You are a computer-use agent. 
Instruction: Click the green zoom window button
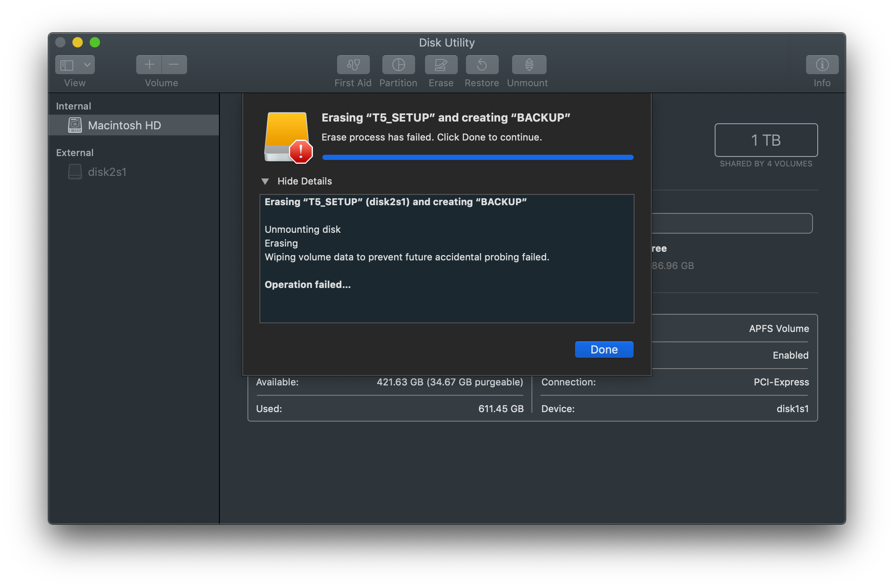pyautogui.click(x=95, y=42)
